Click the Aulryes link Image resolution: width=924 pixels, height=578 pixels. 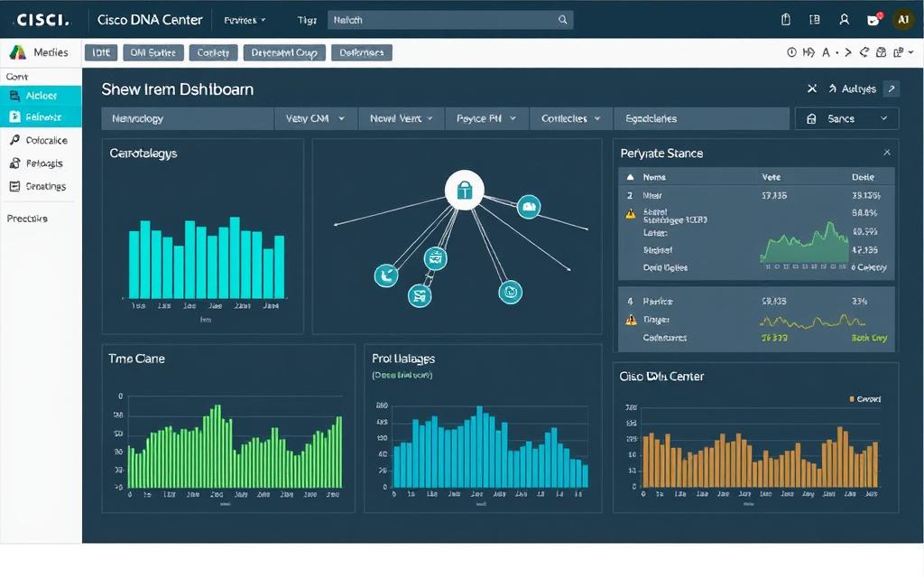(x=859, y=89)
